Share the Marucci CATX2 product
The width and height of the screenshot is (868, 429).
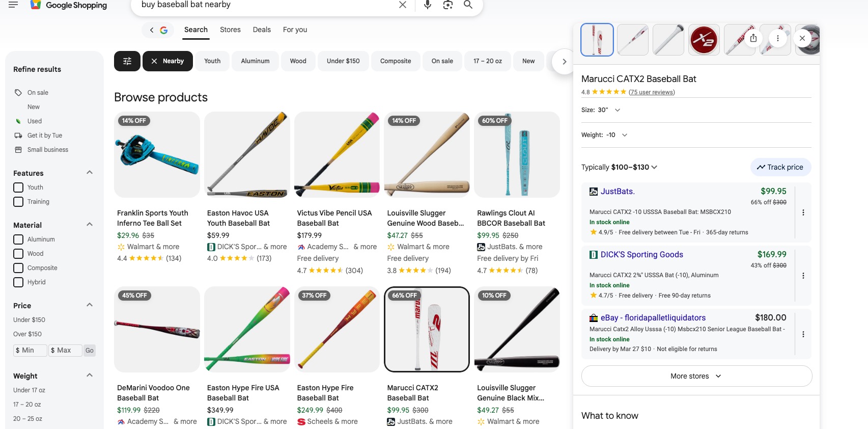(x=753, y=38)
